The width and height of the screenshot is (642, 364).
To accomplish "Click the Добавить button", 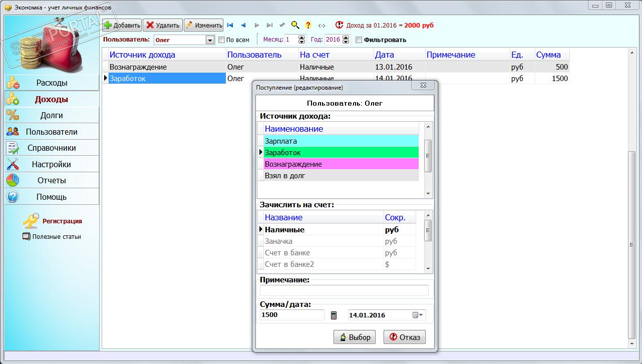I will pos(122,25).
